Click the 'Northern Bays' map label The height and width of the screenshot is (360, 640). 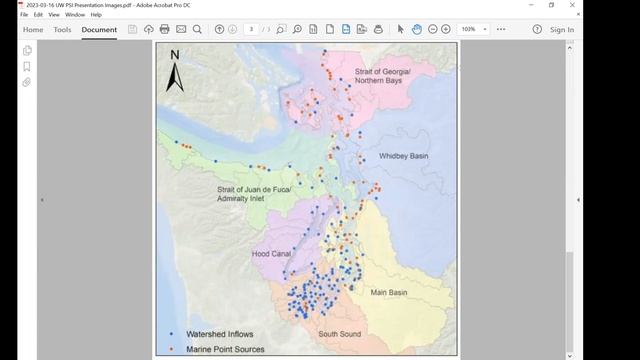point(378,80)
